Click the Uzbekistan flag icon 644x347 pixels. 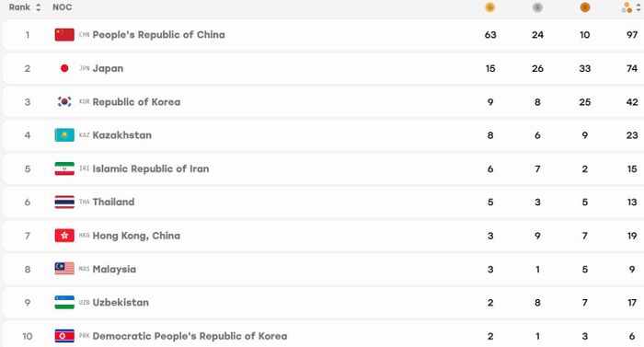tap(64, 302)
